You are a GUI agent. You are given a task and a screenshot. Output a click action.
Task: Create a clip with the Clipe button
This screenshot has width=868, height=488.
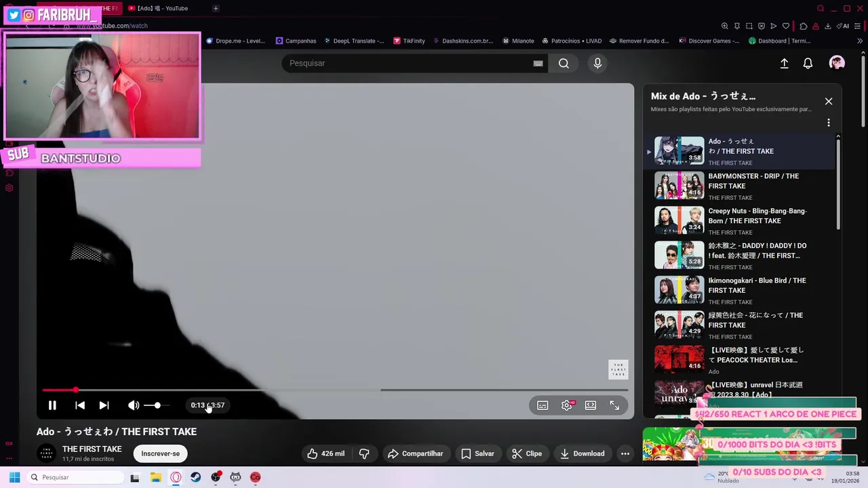527,453
